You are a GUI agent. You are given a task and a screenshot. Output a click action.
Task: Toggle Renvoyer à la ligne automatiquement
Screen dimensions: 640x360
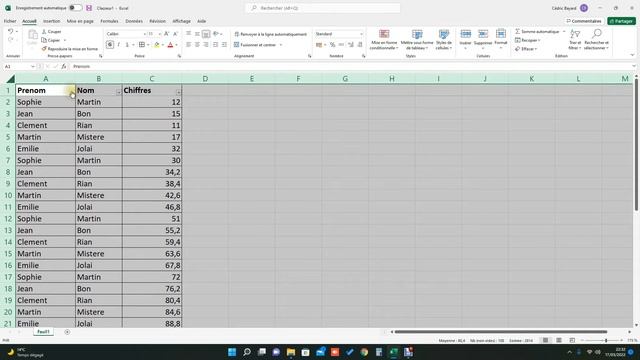[x=271, y=34]
